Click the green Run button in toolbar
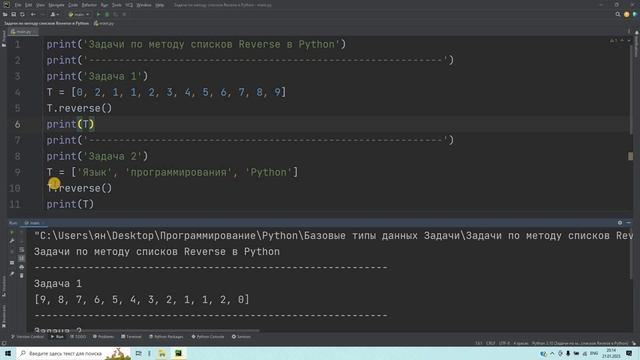The height and width of the screenshot is (360, 640). point(98,14)
